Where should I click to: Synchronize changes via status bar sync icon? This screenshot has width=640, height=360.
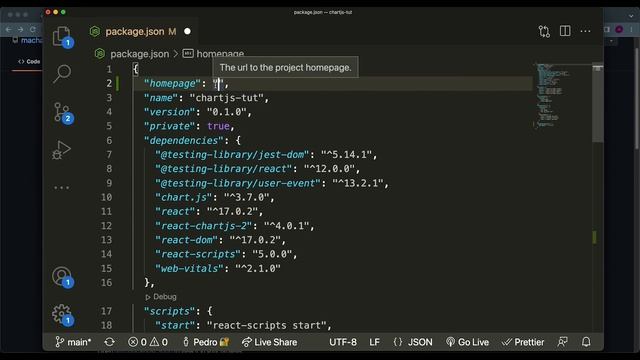[109, 342]
